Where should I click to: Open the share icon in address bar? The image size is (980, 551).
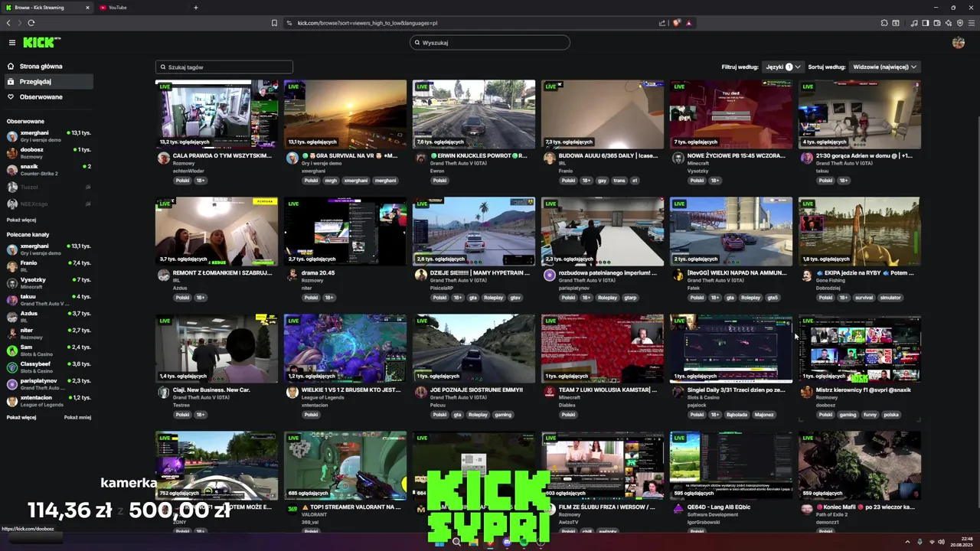[x=662, y=23]
